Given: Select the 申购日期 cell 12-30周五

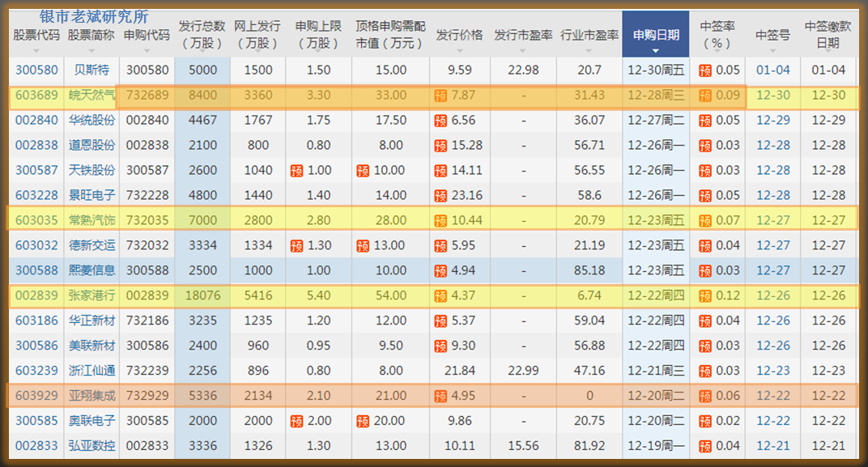Looking at the screenshot, I should [656, 70].
